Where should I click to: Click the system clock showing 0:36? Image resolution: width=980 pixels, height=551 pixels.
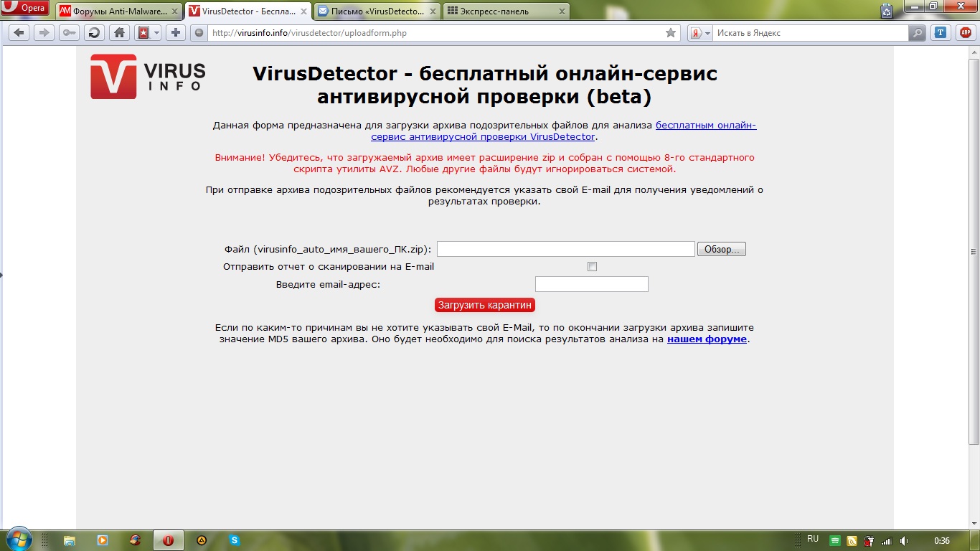(x=942, y=541)
